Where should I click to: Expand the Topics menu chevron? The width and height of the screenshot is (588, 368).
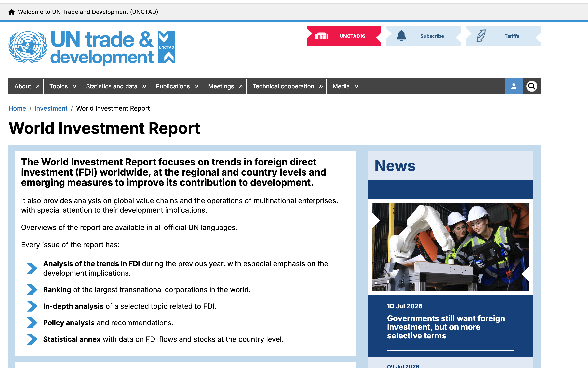click(x=74, y=86)
